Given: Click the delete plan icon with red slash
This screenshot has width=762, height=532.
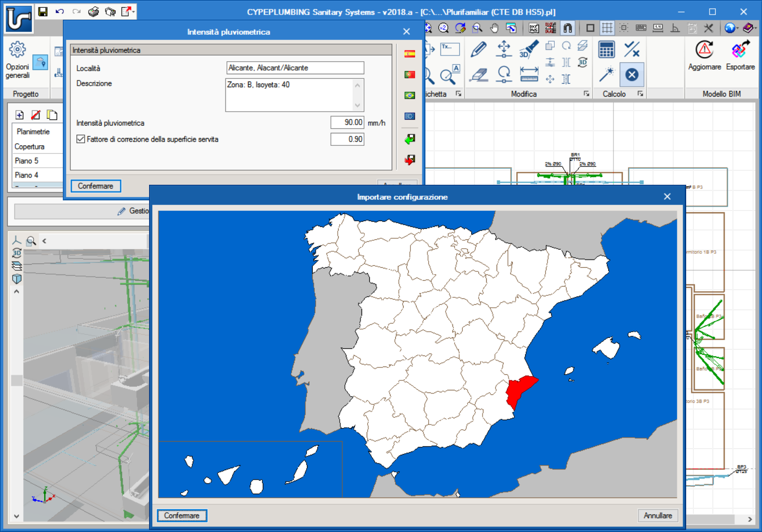Looking at the screenshot, I should 36,115.
